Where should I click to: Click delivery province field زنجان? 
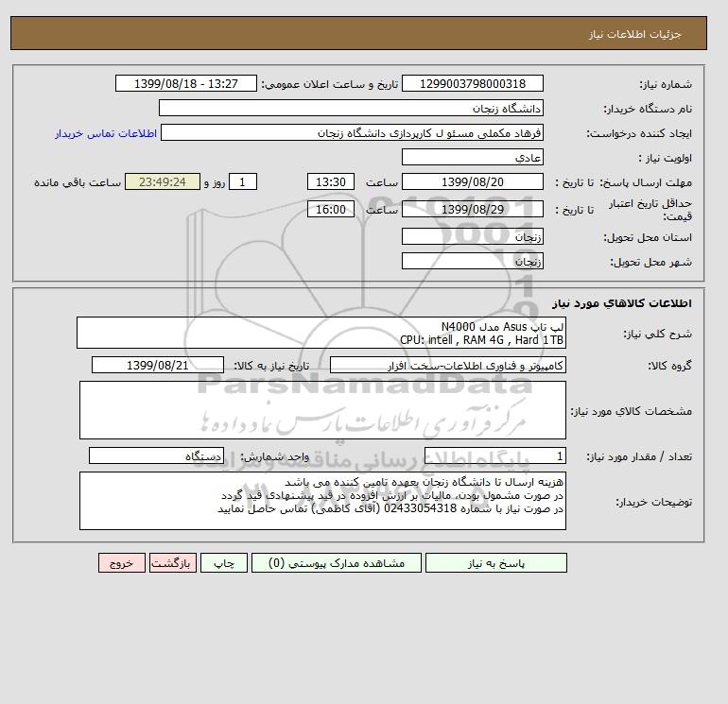[x=472, y=236]
